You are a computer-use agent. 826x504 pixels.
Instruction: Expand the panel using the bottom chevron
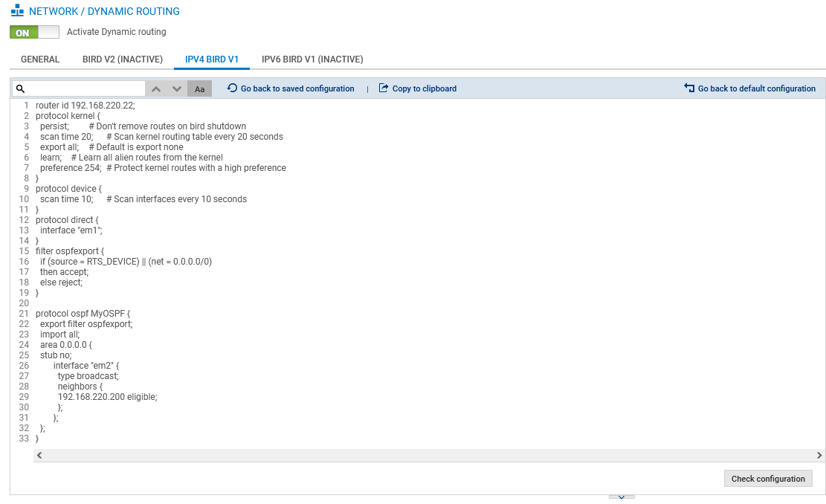(x=622, y=496)
